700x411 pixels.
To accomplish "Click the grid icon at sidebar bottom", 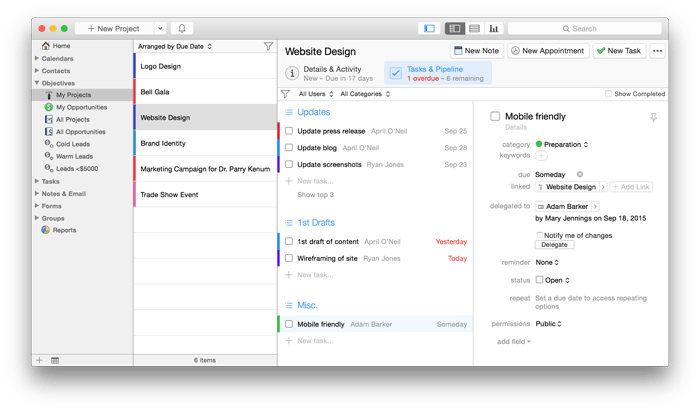I will point(55,360).
